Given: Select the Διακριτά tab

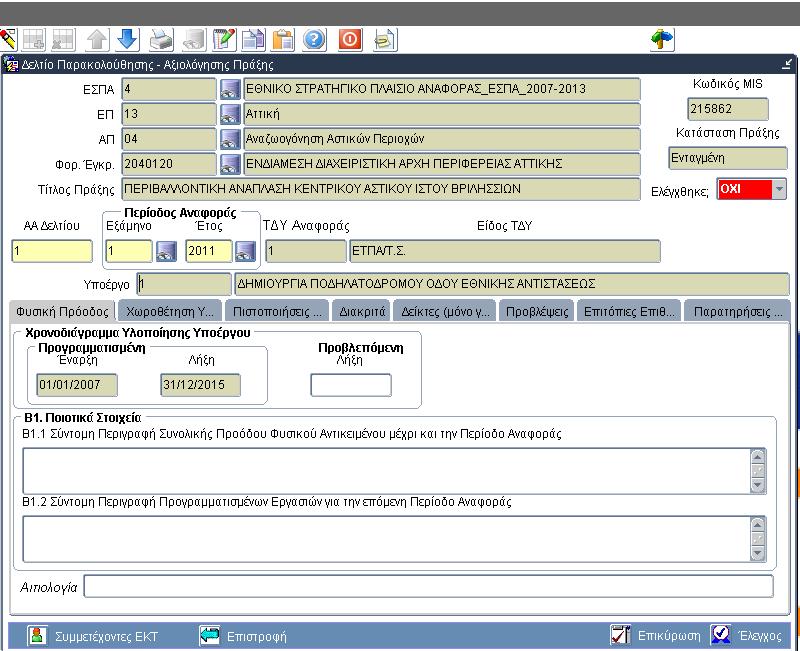Looking at the screenshot, I should click(362, 311).
